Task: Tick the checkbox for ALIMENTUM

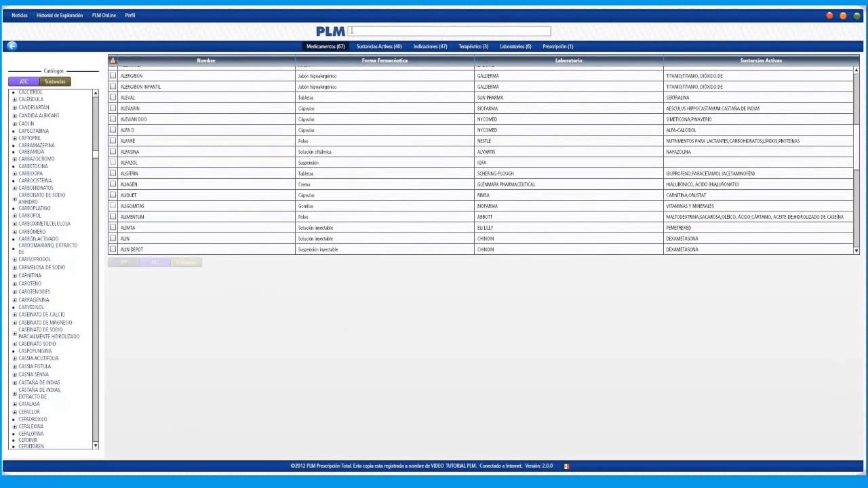Action: point(113,217)
